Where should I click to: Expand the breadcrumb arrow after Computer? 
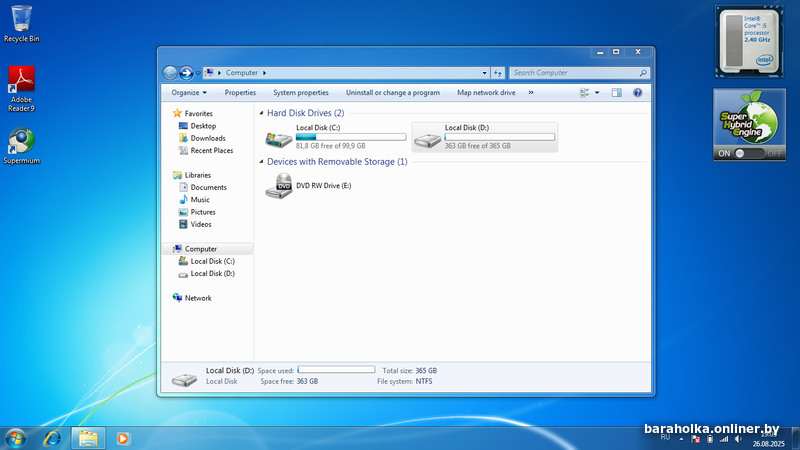pos(264,73)
